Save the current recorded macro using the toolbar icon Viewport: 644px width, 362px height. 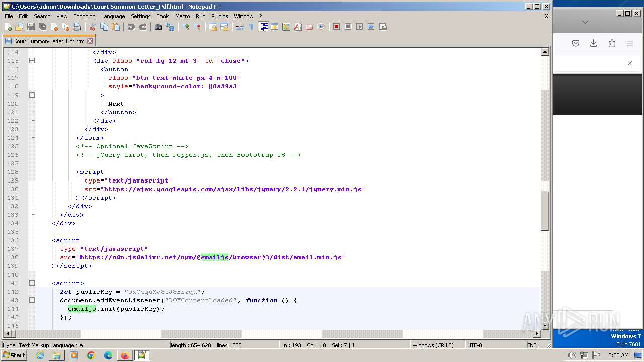coord(382,27)
